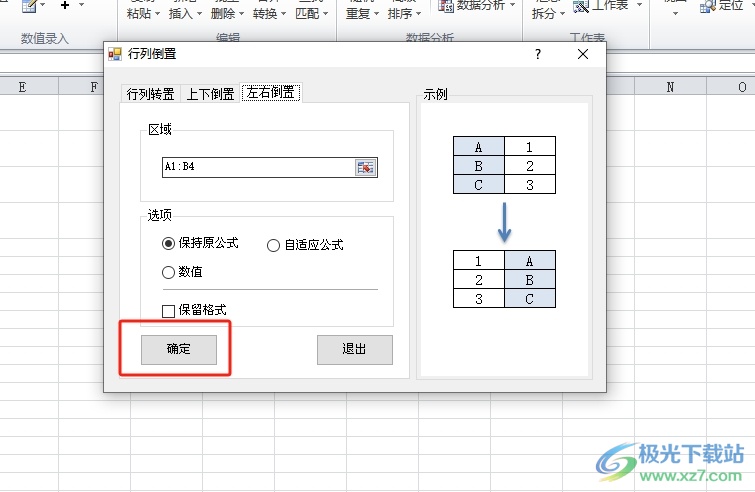Open the 插入 dropdown menu

[x=186, y=14]
